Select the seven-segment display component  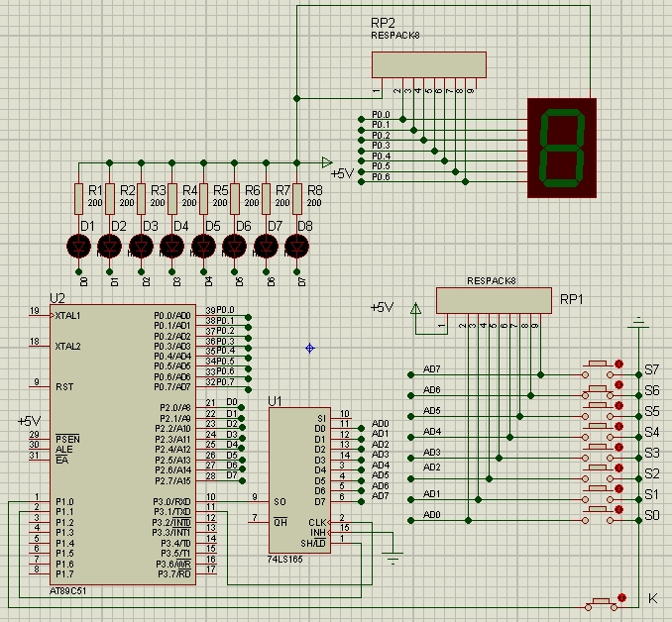click(562, 149)
